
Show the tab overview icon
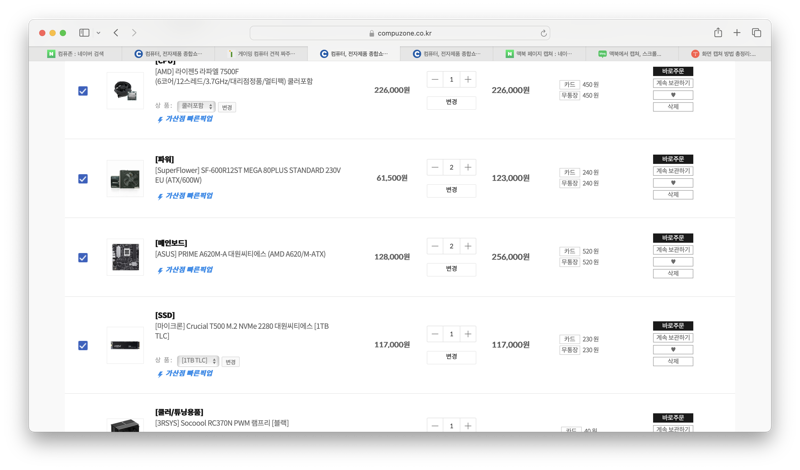point(756,33)
